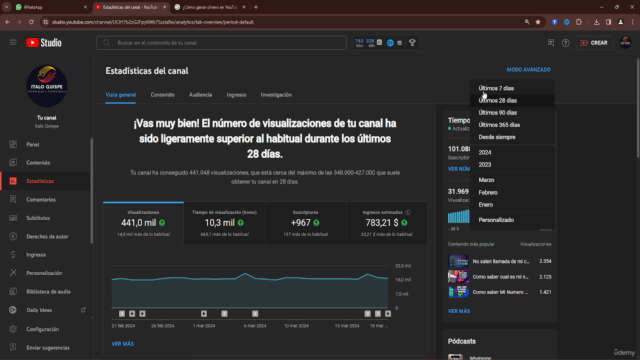Viewport: 640px width, 360px height.
Task: Open the browser extensions puzzle icon
Action: [x=579, y=22]
